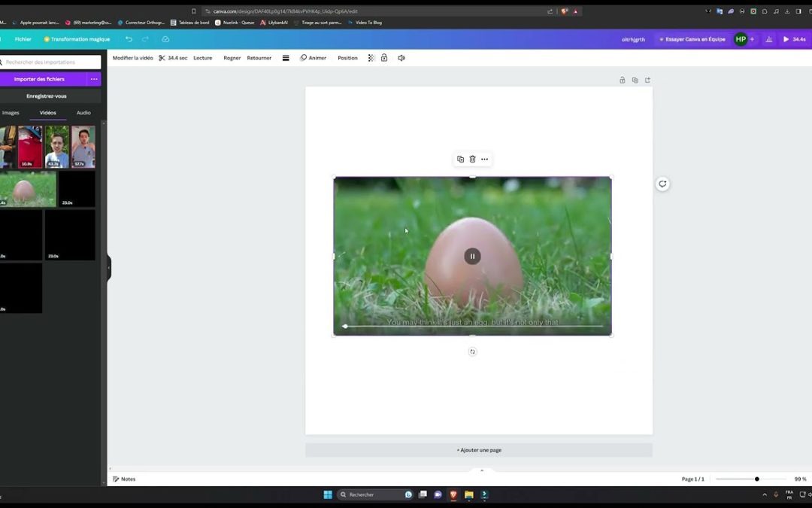812x508 pixels.
Task: Select the 10.9s video thumbnail
Action: click(30, 147)
